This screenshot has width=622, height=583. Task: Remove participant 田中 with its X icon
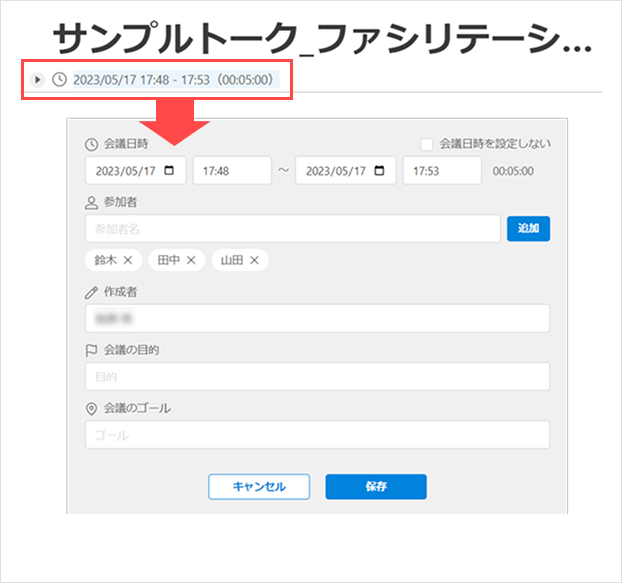point(191,260)
